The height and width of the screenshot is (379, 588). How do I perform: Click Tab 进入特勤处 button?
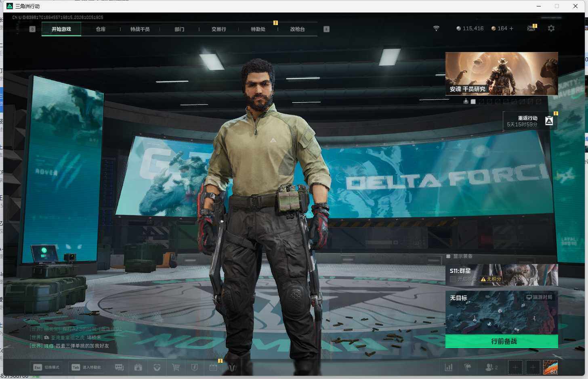(87, 367)
